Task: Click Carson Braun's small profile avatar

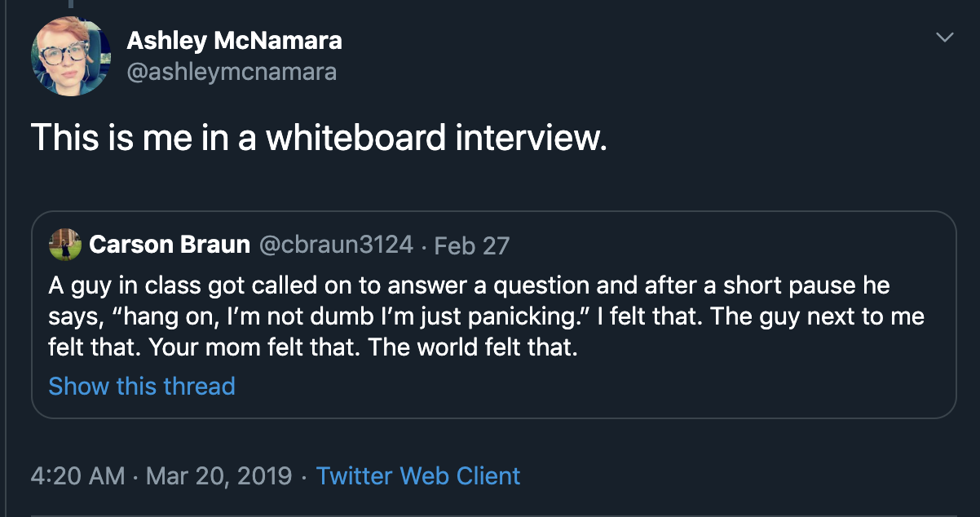Action: [65, 244]
